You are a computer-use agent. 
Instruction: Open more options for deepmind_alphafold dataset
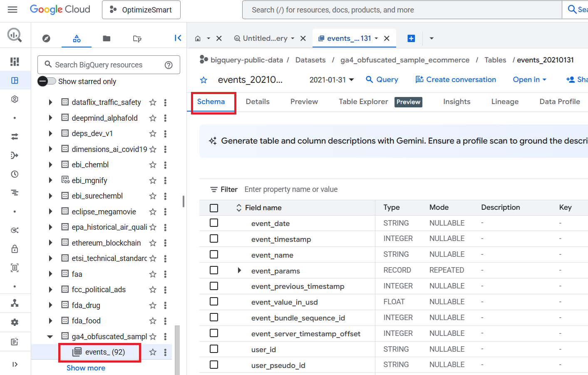pyautogui.click(x=165, y=118)
